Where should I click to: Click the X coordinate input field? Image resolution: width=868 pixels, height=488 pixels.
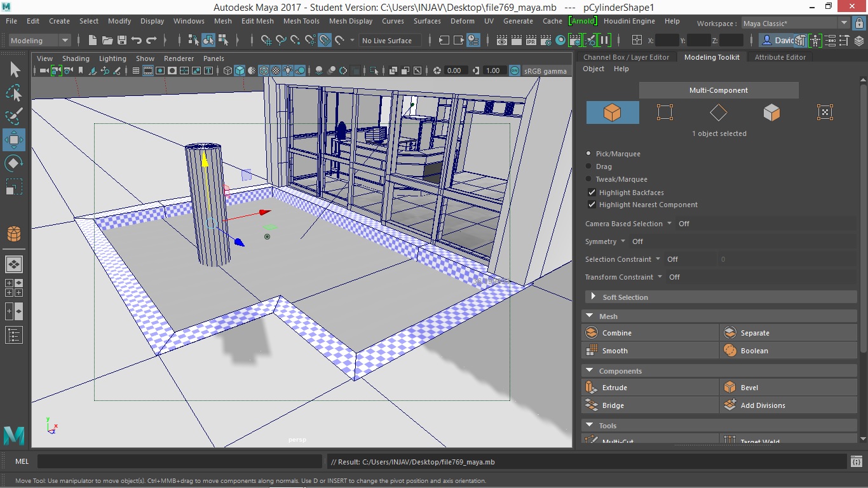(667, 40)
